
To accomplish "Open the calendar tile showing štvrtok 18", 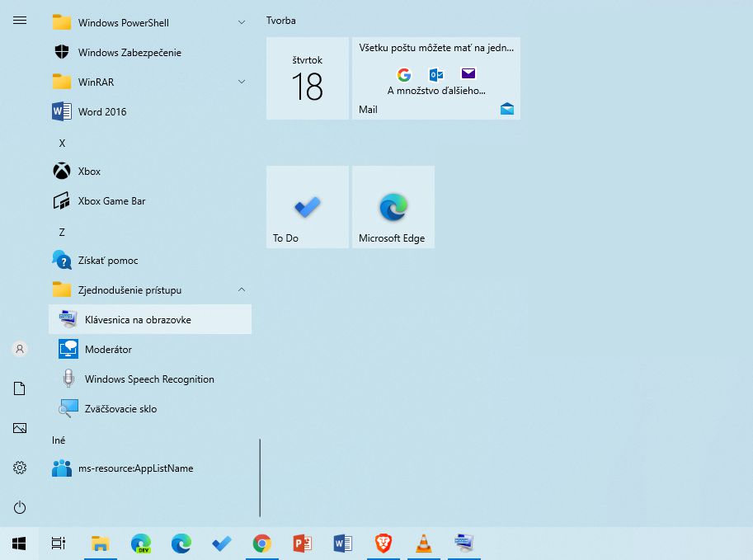I will (308, 78).
